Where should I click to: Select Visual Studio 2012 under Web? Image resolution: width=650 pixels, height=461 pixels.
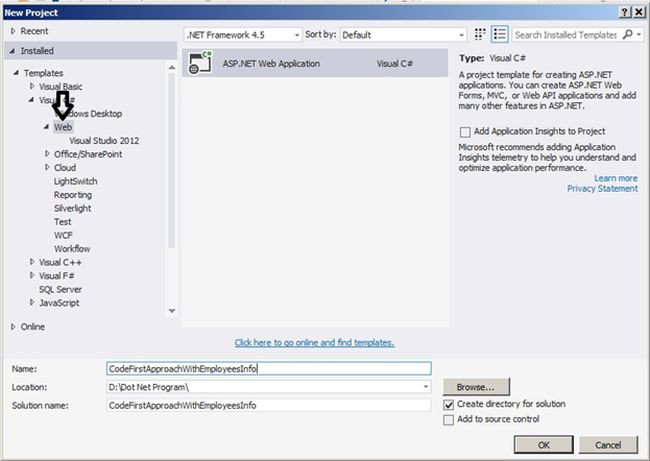tap(104, 141)
